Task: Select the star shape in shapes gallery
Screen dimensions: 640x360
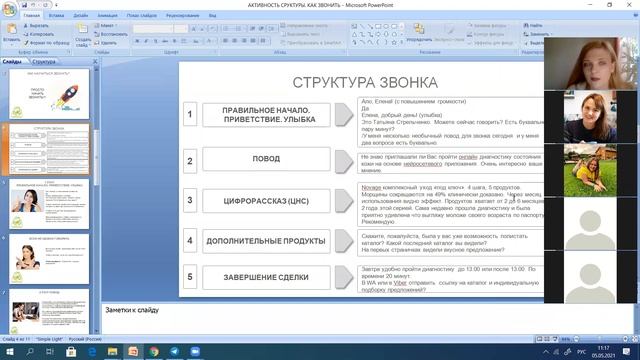Action: pyautogui.click(x=394, y=42)
